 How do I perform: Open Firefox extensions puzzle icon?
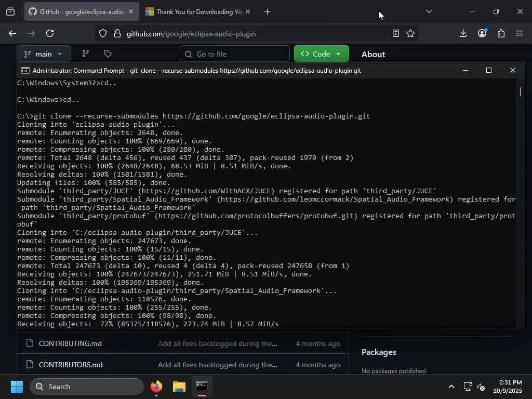501,33
